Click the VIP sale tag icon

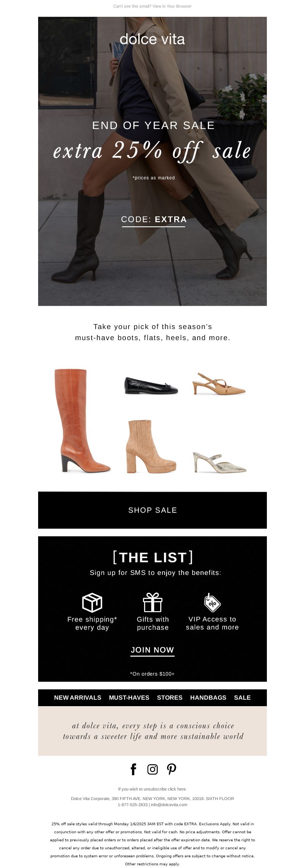tap(212, 603)
